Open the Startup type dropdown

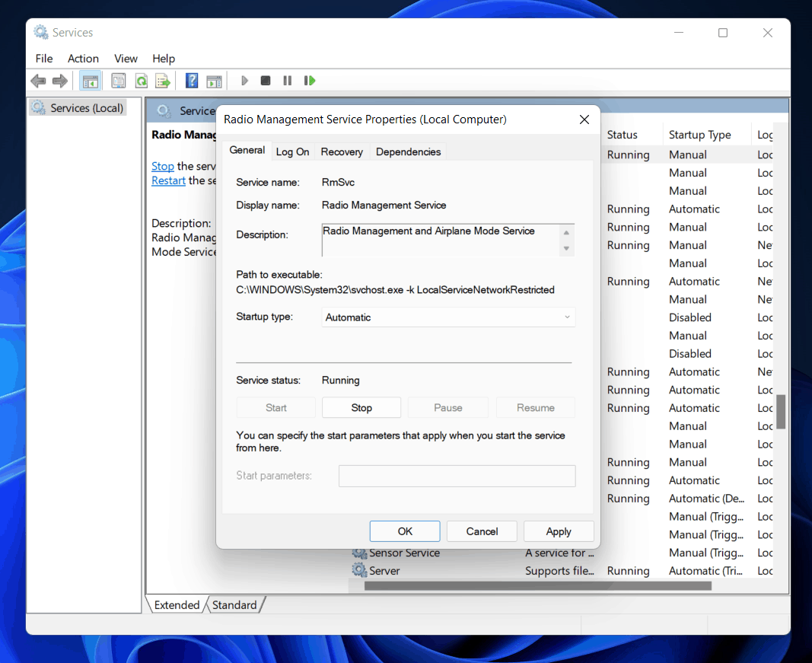448,317
